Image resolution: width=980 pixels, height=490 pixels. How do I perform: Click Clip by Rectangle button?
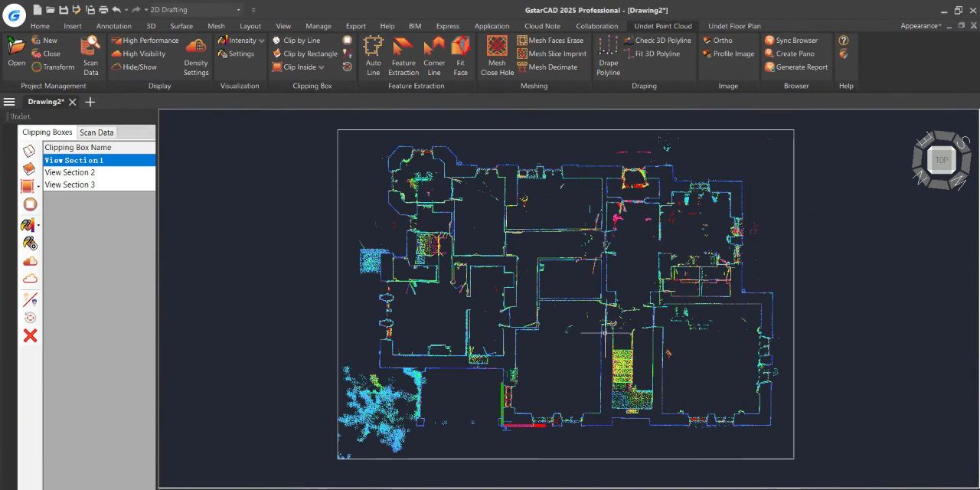coord(305,54)
